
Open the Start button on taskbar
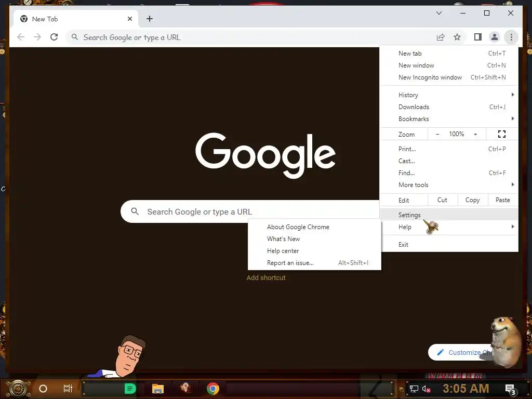click(18, 389)
